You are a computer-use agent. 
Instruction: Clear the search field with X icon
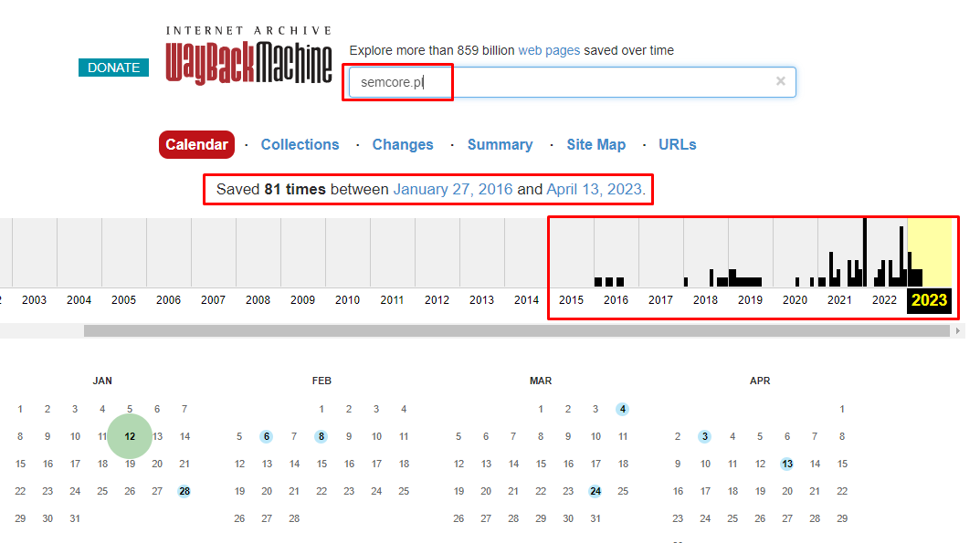tap(780, 81)
